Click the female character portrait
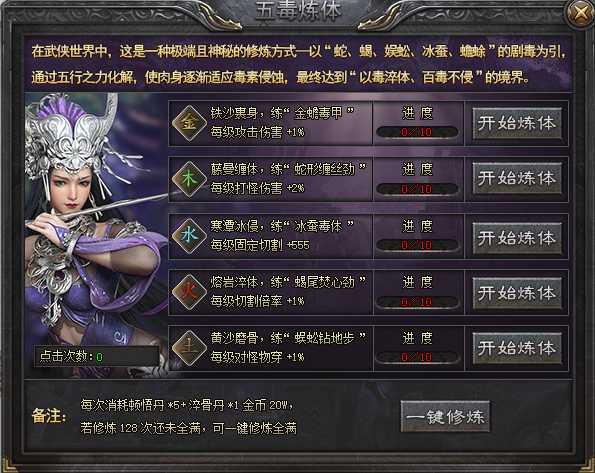 96,220
